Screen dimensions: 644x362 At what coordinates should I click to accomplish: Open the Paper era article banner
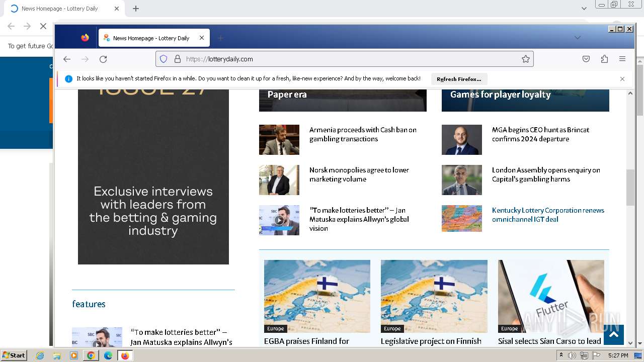(343, 100)
